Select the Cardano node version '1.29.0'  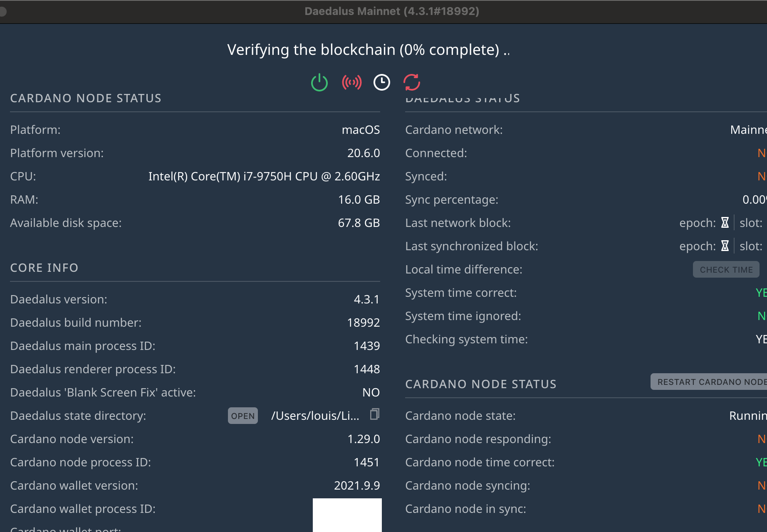364,439
